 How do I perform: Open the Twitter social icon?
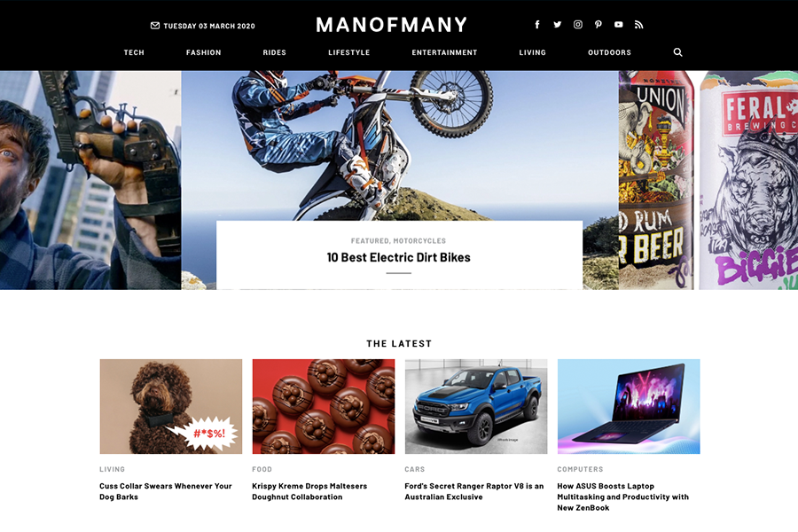tap(558, 25)
